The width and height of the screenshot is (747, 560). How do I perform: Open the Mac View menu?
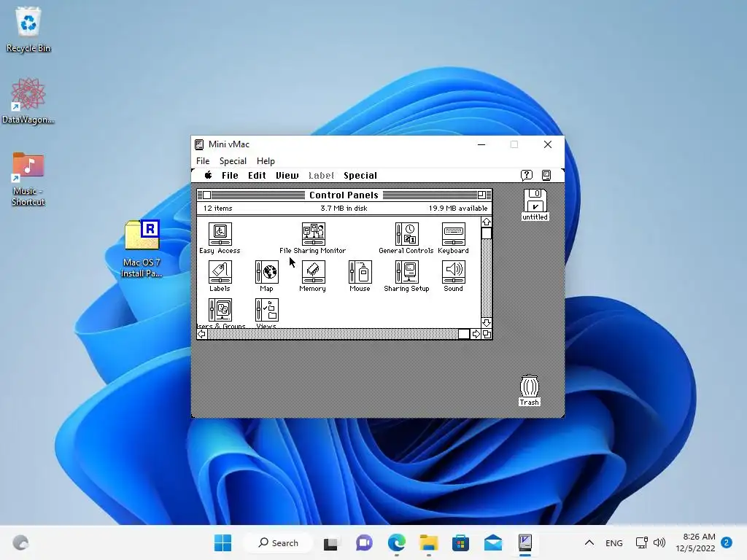pos(287,175)
